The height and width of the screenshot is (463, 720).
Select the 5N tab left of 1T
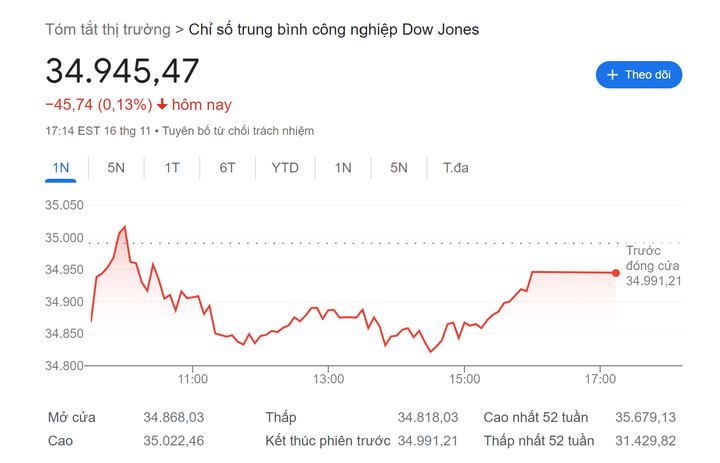pyautogui.click(x=116, y=167)
